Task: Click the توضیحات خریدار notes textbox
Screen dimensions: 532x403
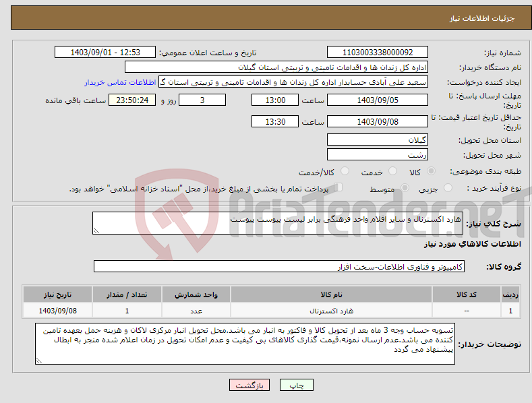Action: [x=245, y=344]
